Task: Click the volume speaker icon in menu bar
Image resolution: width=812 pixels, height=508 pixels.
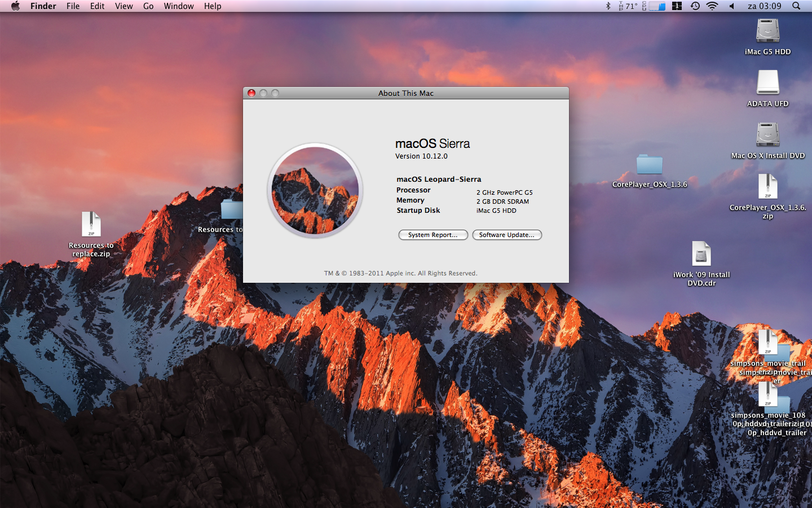Action: tap(731, 6)
